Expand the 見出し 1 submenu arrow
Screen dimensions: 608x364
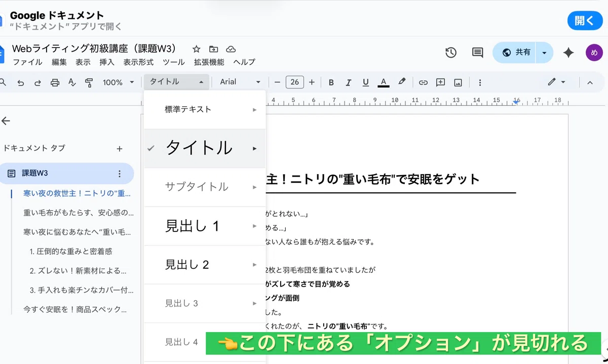(x=255, y=226)
